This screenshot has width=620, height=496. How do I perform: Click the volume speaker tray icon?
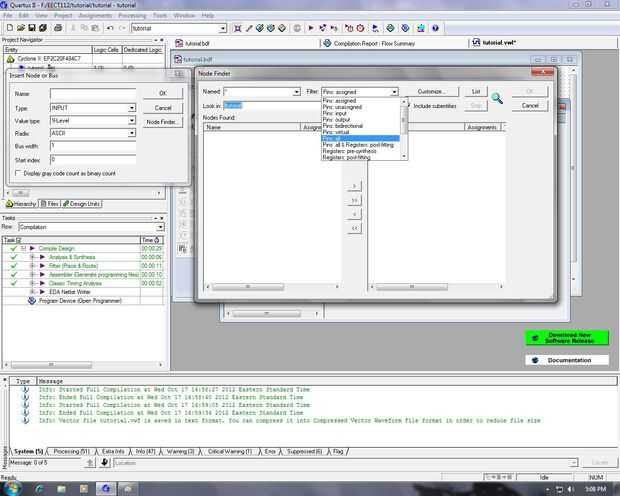click(571, 489)
